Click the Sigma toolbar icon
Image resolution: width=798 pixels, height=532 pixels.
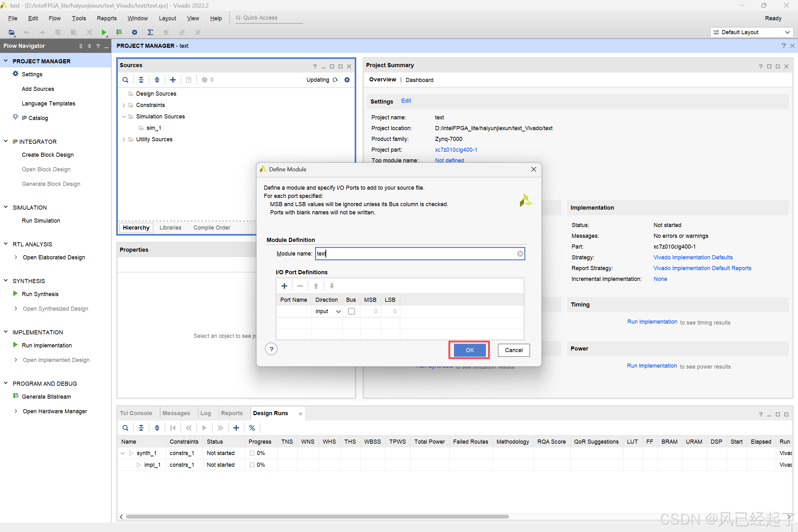(150, 32)
